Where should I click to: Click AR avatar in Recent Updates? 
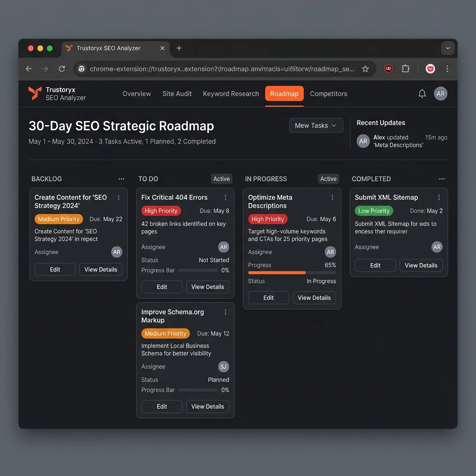tap(363, 141)
